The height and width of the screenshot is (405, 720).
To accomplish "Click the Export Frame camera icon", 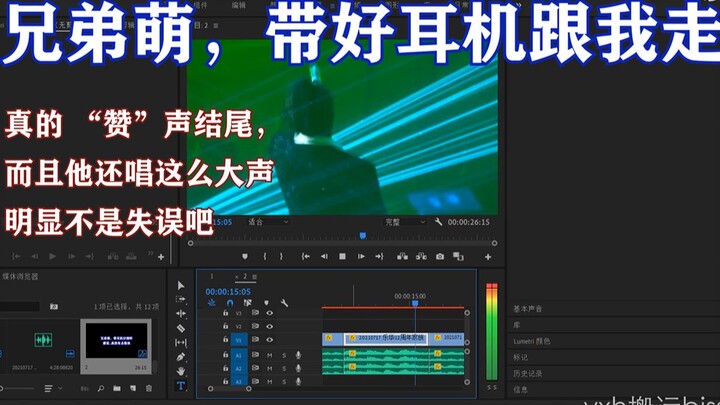I will (x=440, y=256).
